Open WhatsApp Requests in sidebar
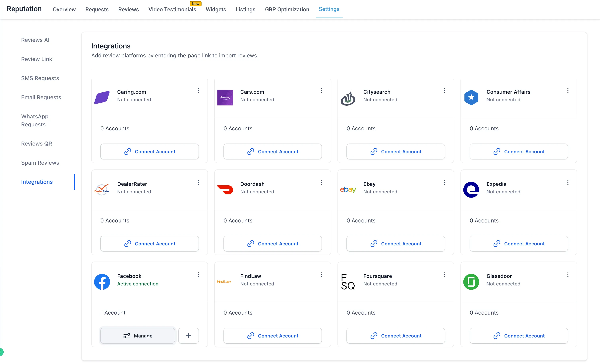 [34, 121]
